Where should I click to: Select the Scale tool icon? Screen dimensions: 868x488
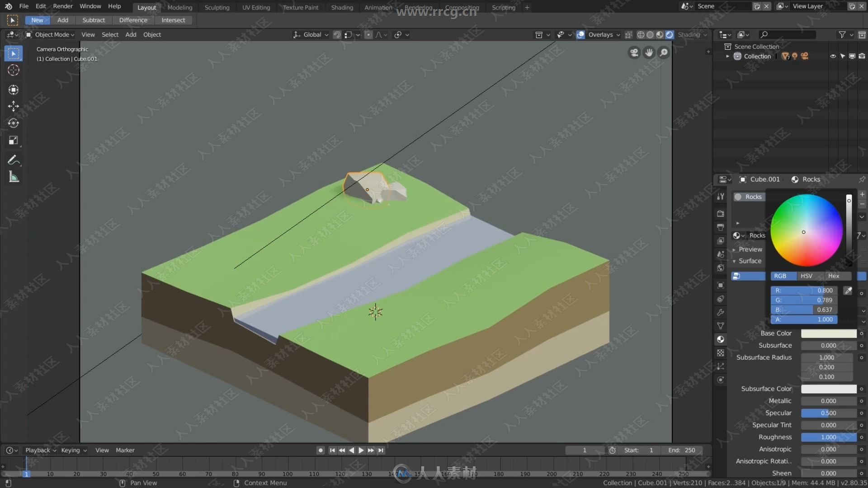13,141
